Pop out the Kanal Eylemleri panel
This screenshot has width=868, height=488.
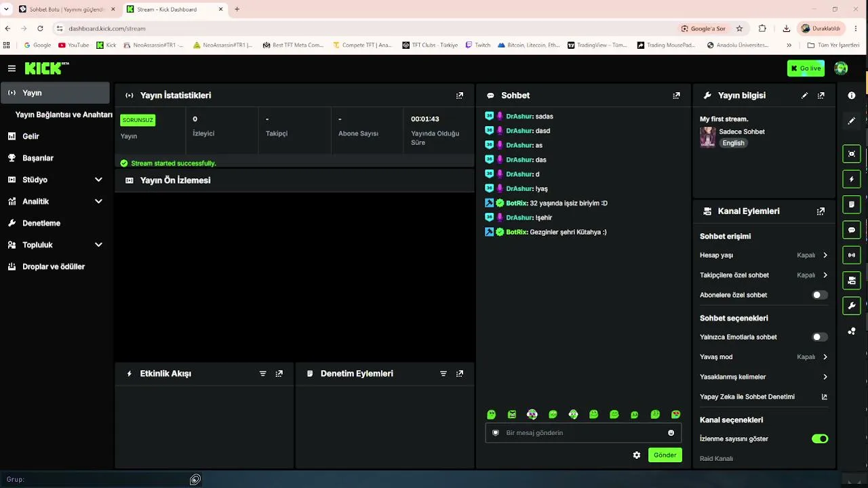(821, 211)
